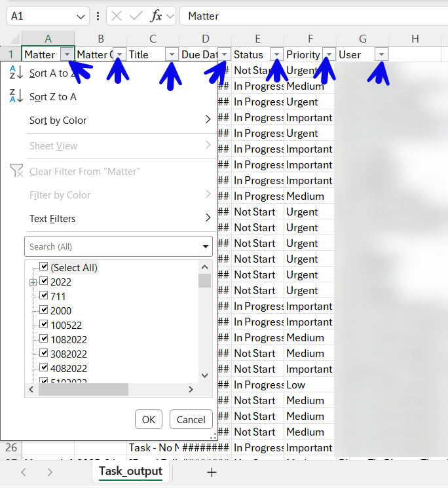448x488 pixels.
Task: Go to previous sheet arrow
Action: point(24,472)
